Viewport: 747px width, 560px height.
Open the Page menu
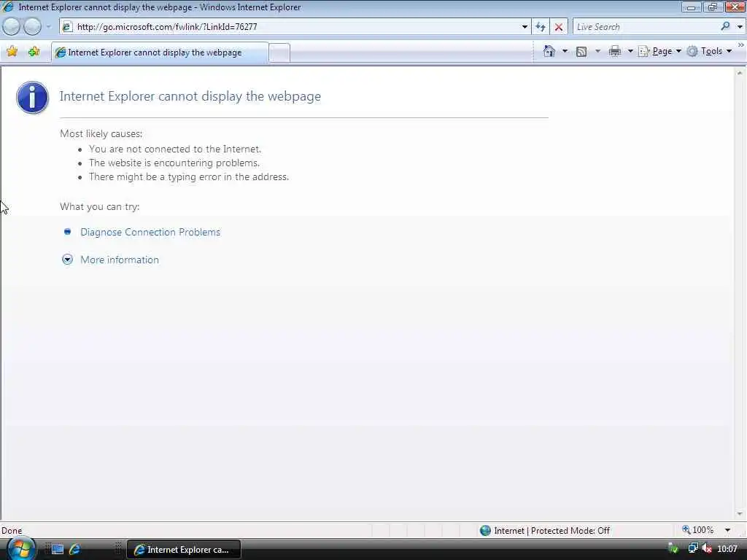point(659,51)
